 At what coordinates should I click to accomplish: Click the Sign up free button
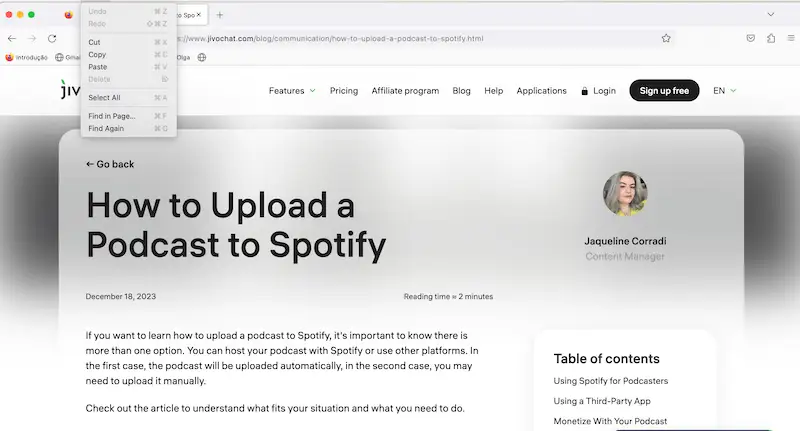point(664,91)
